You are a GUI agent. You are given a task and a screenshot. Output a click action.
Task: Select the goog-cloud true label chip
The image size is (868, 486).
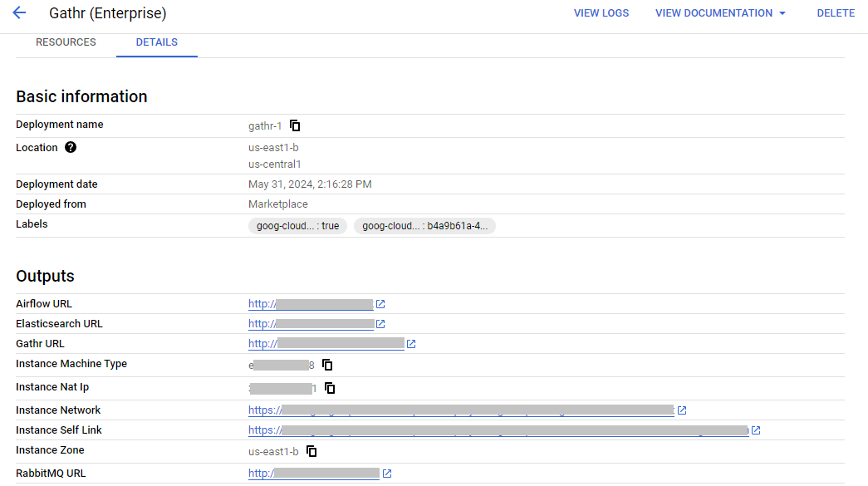pos(297,225)
